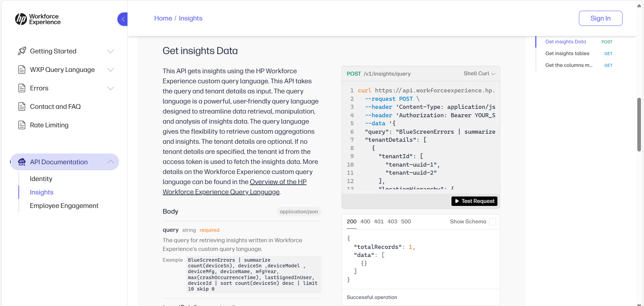
Task: Collapse the sidebar with the arrow button
Action: pos(123,19)
